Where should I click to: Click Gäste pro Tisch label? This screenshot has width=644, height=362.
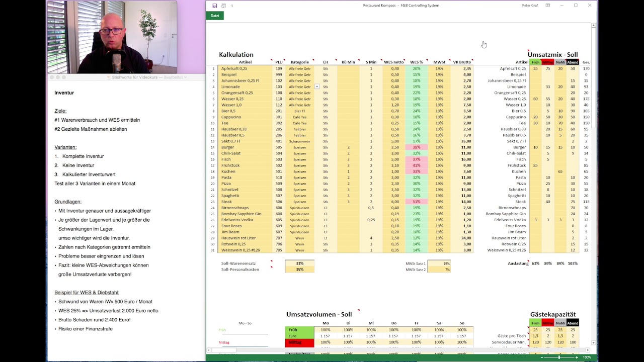point(511,336)
